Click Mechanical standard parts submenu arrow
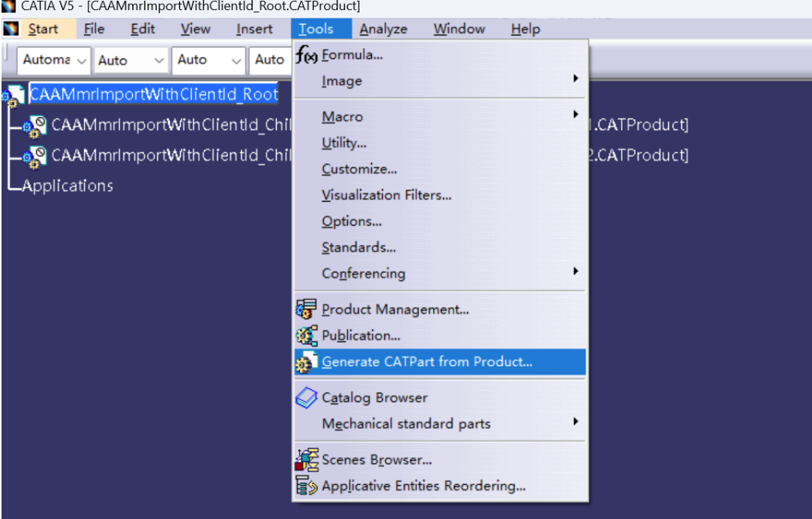The height and width of the screenshot is (519, 812). click(575, 421)
